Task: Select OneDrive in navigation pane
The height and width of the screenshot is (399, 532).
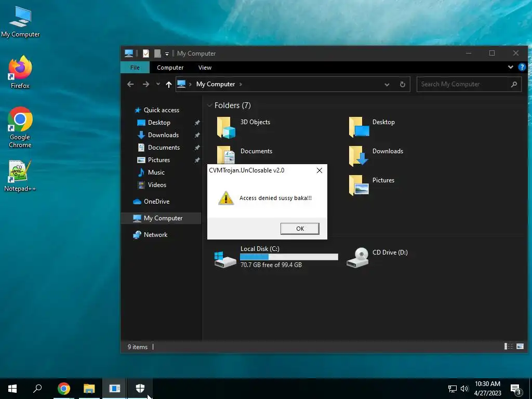Action: pos(151,202)
